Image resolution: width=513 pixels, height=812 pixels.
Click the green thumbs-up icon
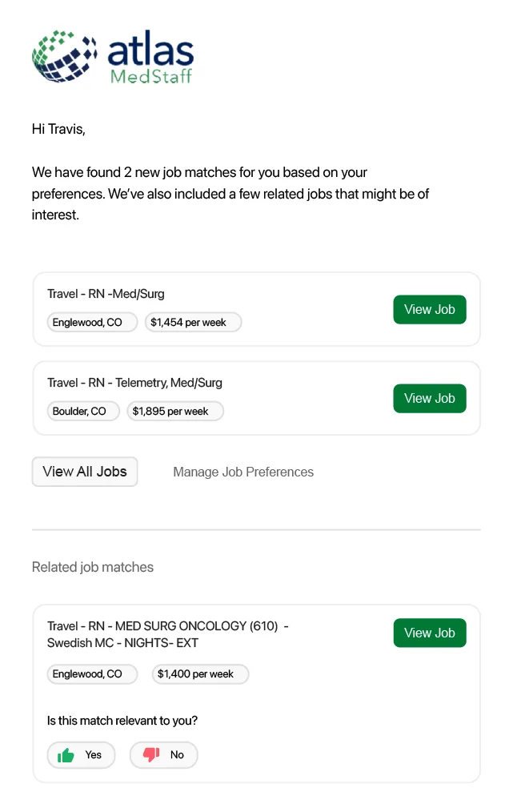[66, 756]
